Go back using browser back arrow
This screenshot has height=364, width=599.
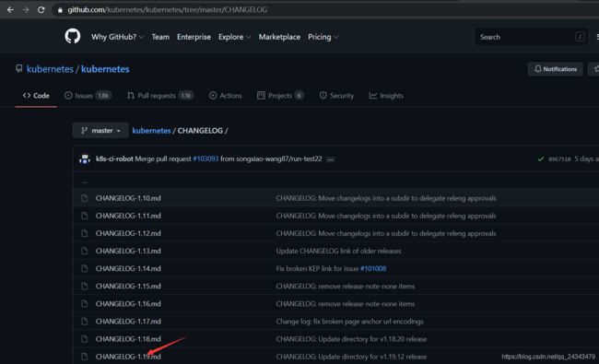coord(10,9)
